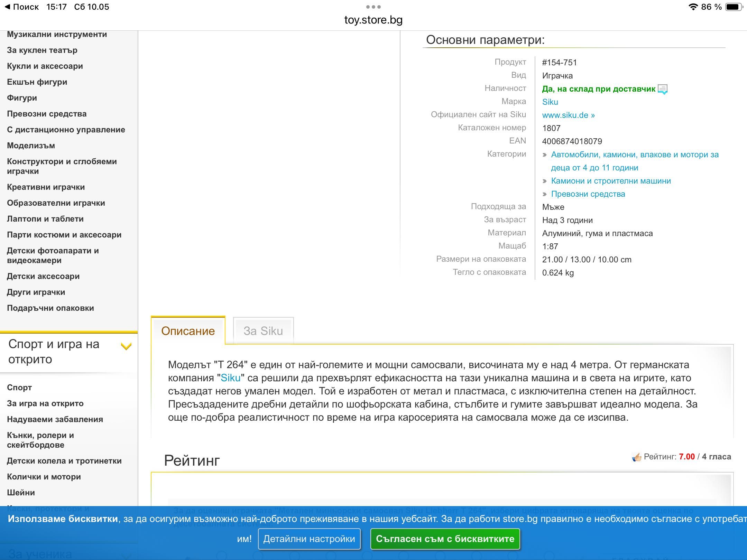Select product number #154-751
This screenshot has height=560, width=747.
point(560,63)
